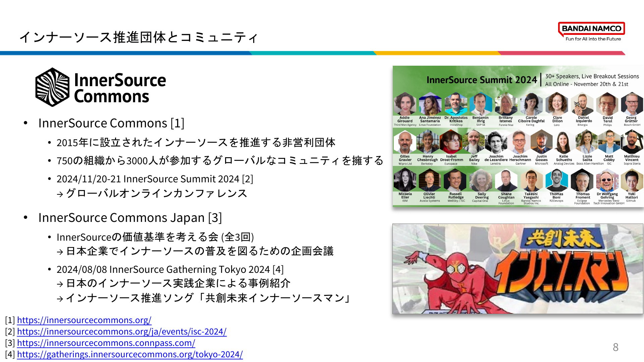Click Gilles Gravier's speaker photo
The image size is (644, 362).
405,143
